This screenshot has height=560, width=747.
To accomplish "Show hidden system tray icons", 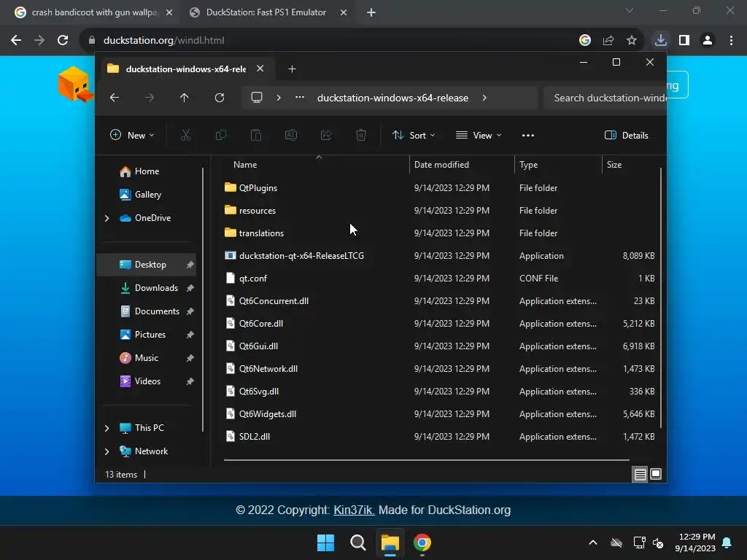I will point(593,542).
